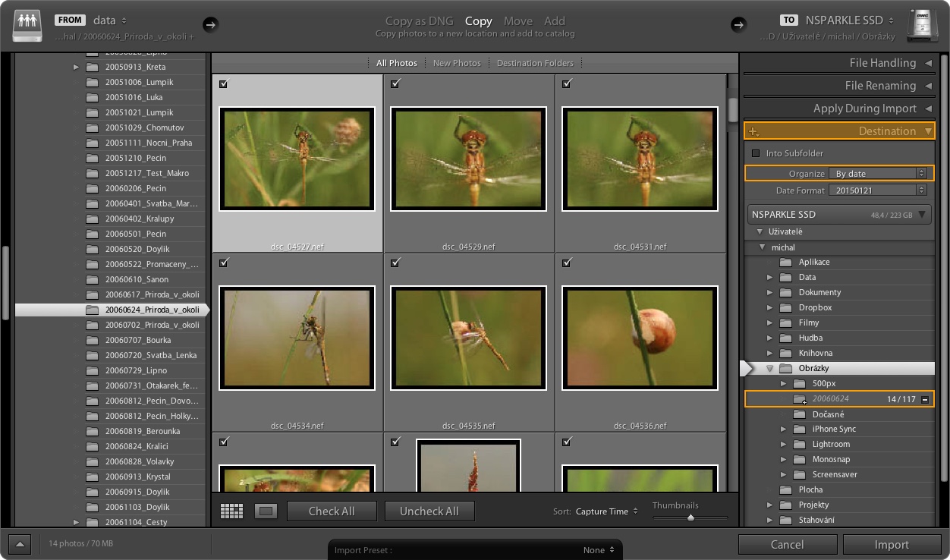The image size is (950, 560).
Task: Click folder icon of 20060824_Kralici
Action: pos(93,446)
